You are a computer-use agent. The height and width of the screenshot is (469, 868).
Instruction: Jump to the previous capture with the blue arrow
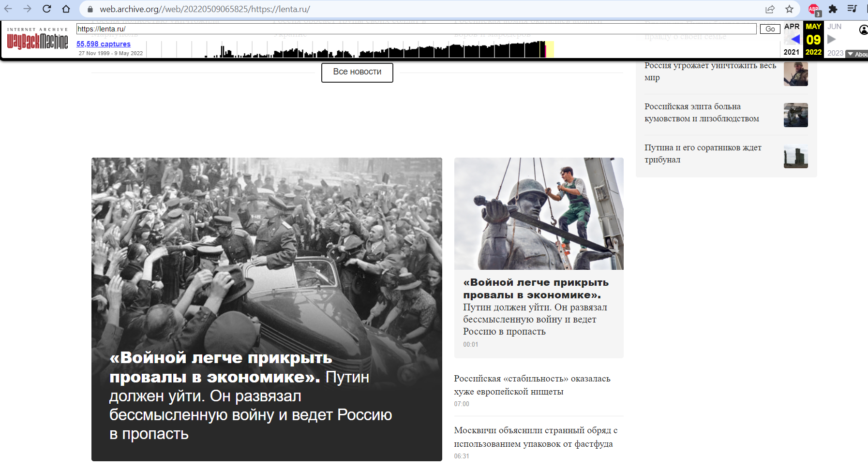coord(794,39)
